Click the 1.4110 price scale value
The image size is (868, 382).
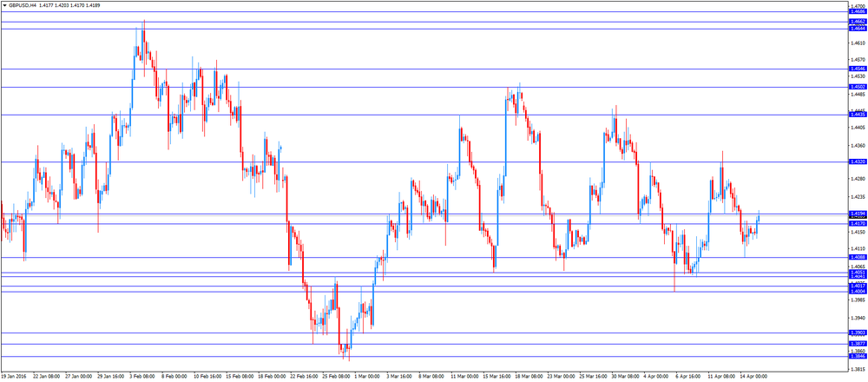(x=857, y=248)
